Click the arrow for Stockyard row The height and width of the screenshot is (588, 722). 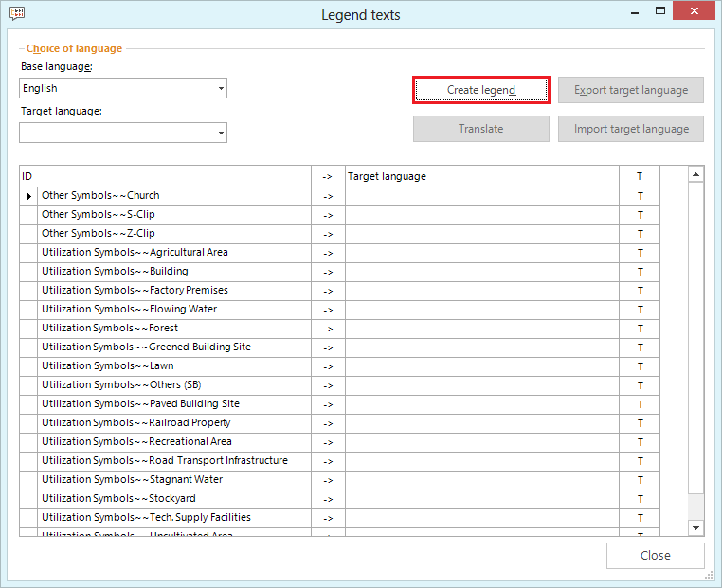click(328, 499)
